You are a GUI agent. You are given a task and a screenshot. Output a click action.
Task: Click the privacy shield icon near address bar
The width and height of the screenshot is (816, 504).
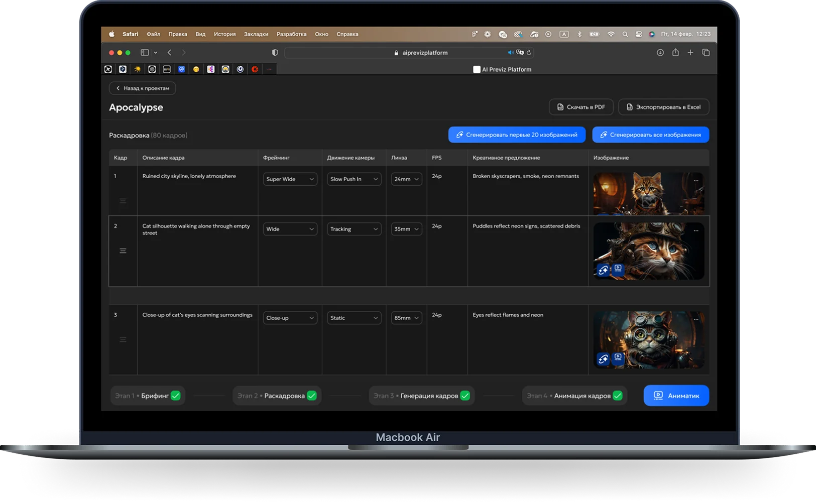point(275,52)
